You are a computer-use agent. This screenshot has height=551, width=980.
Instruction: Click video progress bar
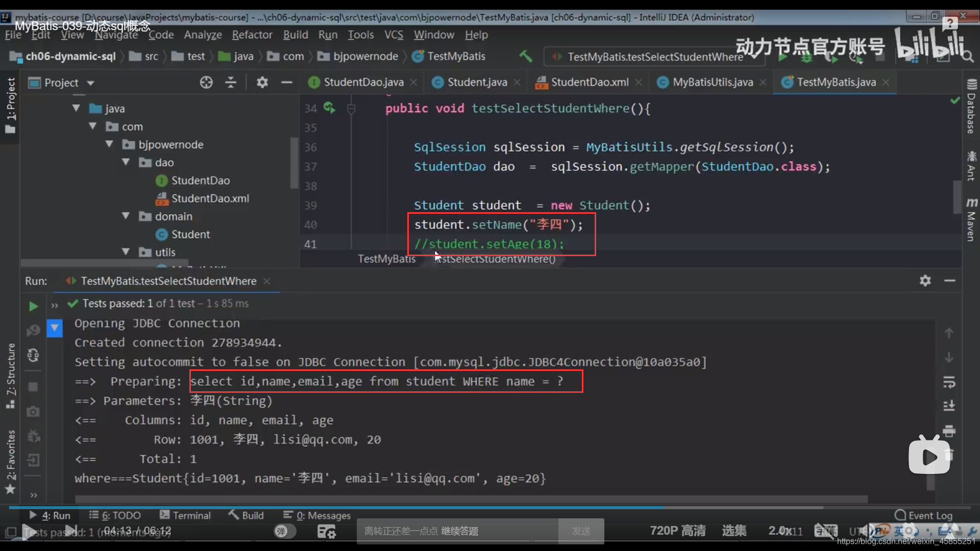[490, 508]
